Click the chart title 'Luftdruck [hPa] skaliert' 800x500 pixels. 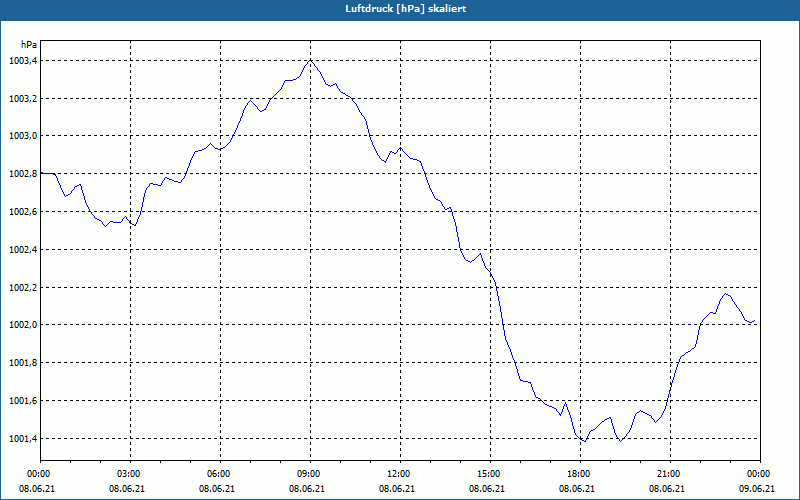point(406,9)
